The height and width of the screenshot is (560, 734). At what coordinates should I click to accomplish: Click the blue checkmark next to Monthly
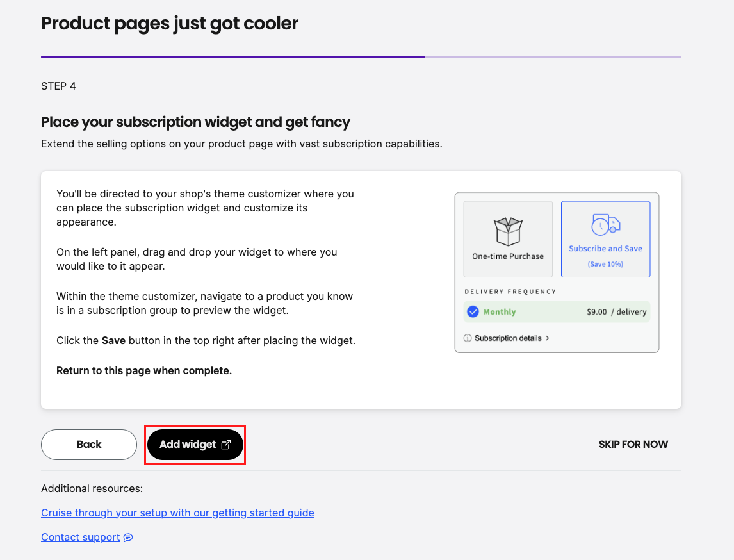pyautogui.click(x=472, y=311)
